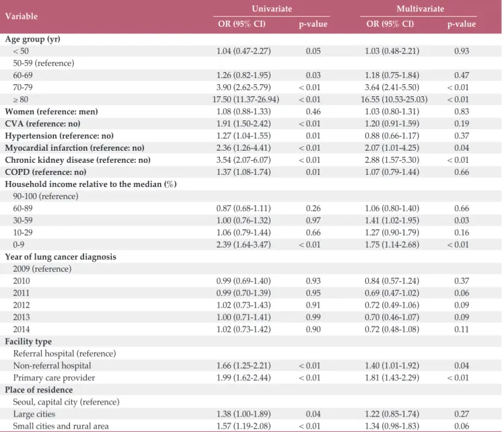Click the '2012' year row label
This screenshot has height=432, width=504.
pos(22,305)
